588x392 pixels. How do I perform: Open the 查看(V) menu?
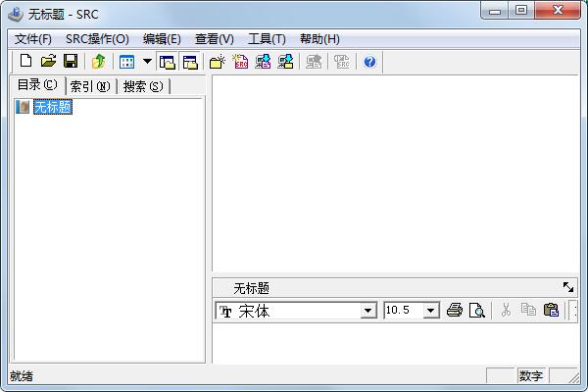(214, 39)
